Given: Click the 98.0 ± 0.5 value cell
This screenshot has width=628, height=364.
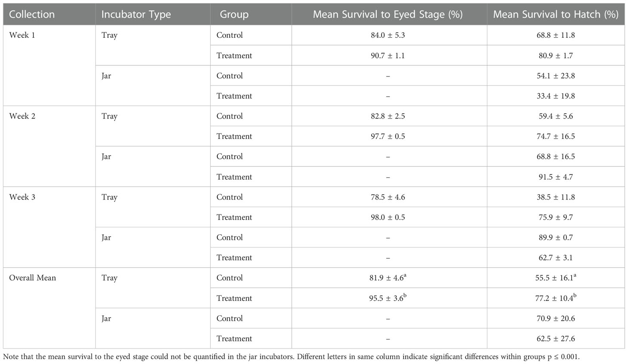Looking at the screenshot, I should point(388,217).
